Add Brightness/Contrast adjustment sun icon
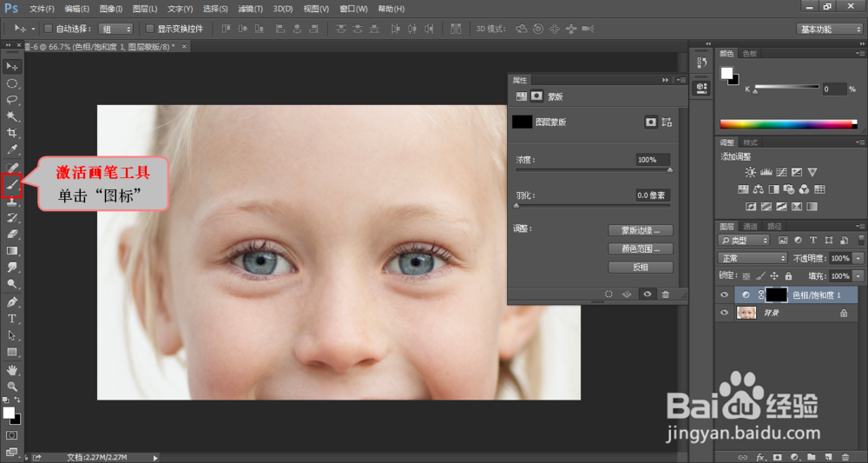 pos(750,172)
